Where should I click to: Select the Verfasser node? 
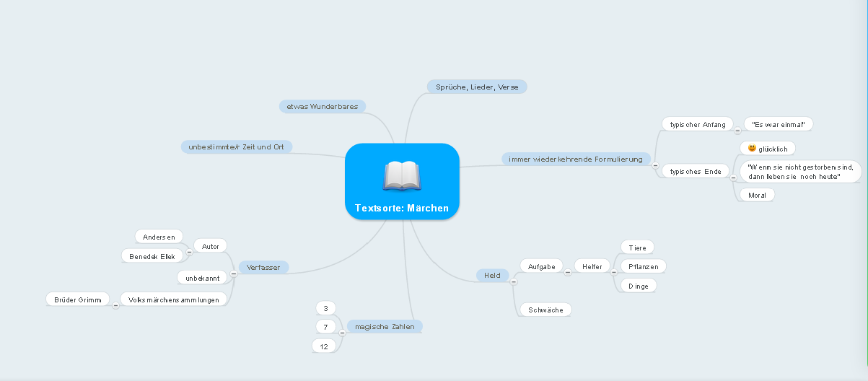click(263, 267)
